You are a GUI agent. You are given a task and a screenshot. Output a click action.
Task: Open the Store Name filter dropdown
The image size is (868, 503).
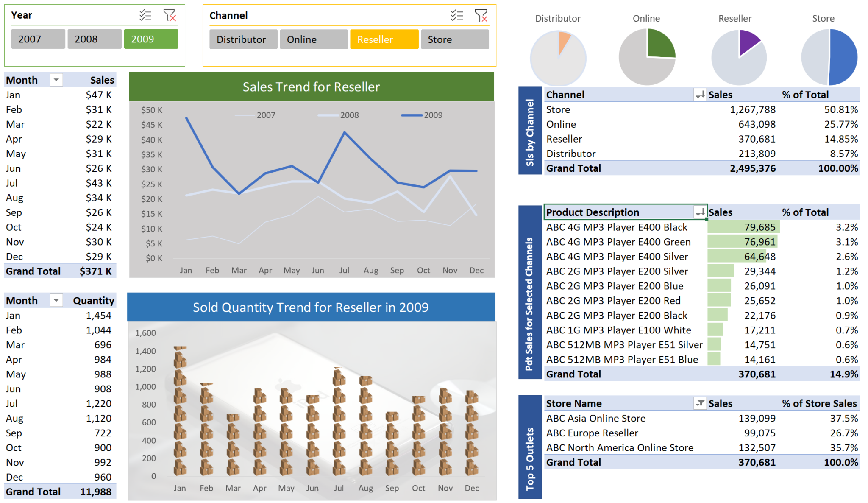click(x=699, y=403)
